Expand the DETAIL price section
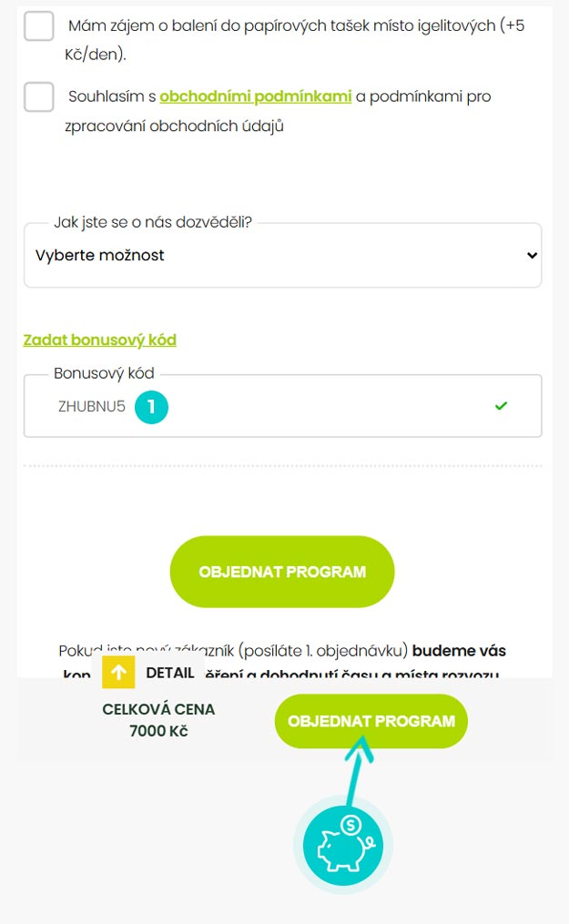Screen dimensions: 569x924 pyautogui.click(x=170, y=672)
